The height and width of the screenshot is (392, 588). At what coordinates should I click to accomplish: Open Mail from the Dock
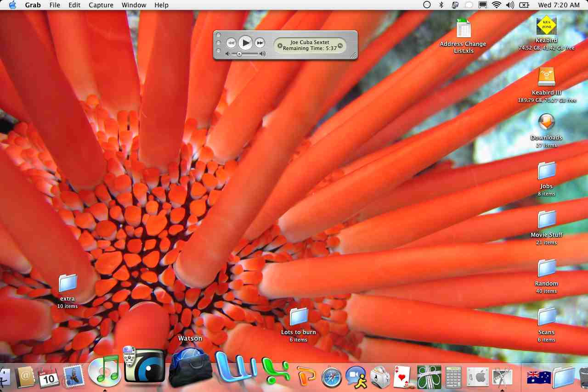click(73, 376)
